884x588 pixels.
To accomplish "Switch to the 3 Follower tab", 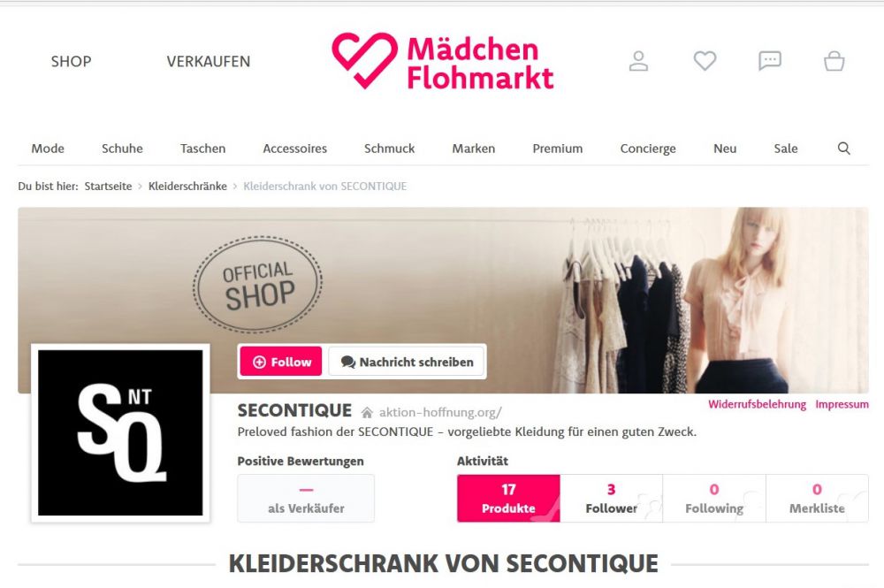I will (x=611, y=499).
